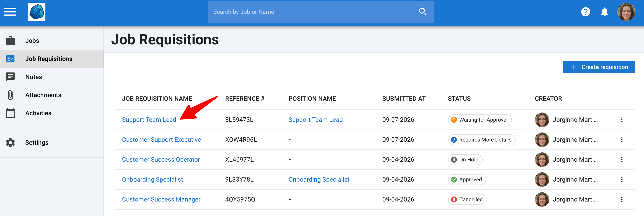Click reference number 3L59473L
Viewport: 644px width, 216px height.
(x=239, y=120)
